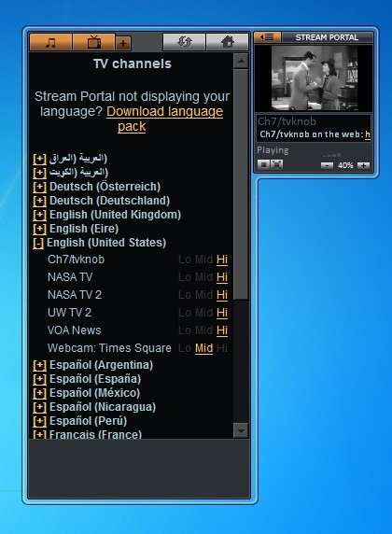Expand Deutsch (Österreich) channel group
This screenshot has width=392, height=534.
tap(39, 187)
